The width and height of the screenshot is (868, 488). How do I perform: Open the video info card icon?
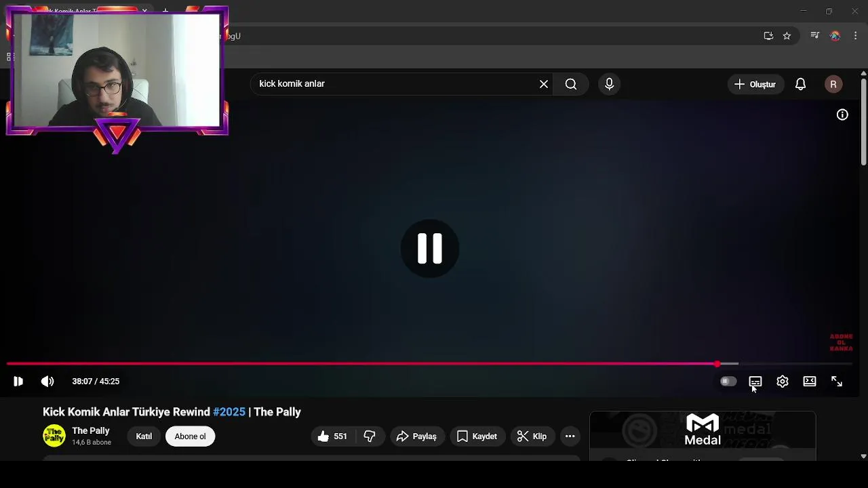click(x=842, y=115)
